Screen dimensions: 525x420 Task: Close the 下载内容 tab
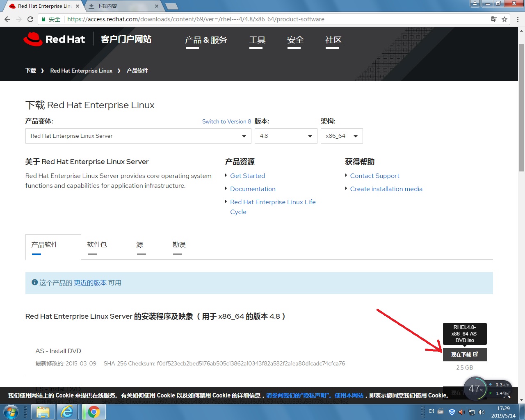point(157,6)
